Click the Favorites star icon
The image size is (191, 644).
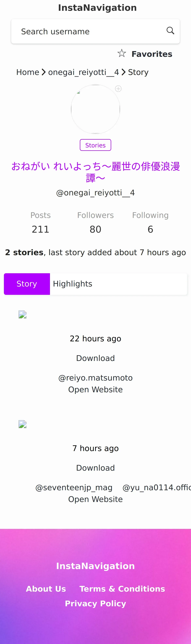click(x=122, y=54)
